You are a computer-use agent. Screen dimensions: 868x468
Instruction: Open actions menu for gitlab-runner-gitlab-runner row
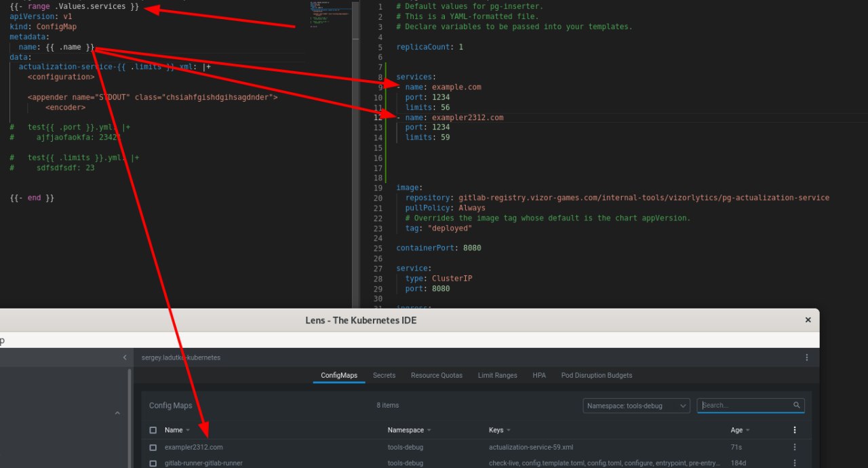(x=795, y=463)
